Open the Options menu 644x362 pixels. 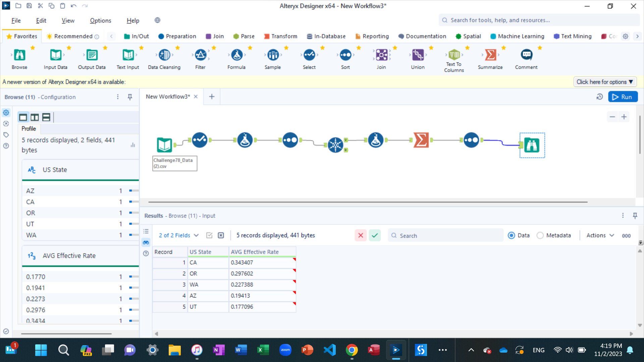(x=100, y=20)
